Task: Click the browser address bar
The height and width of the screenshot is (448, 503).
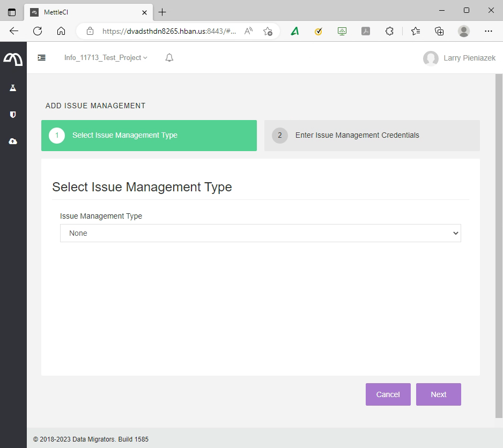Action: click(169, 31)
